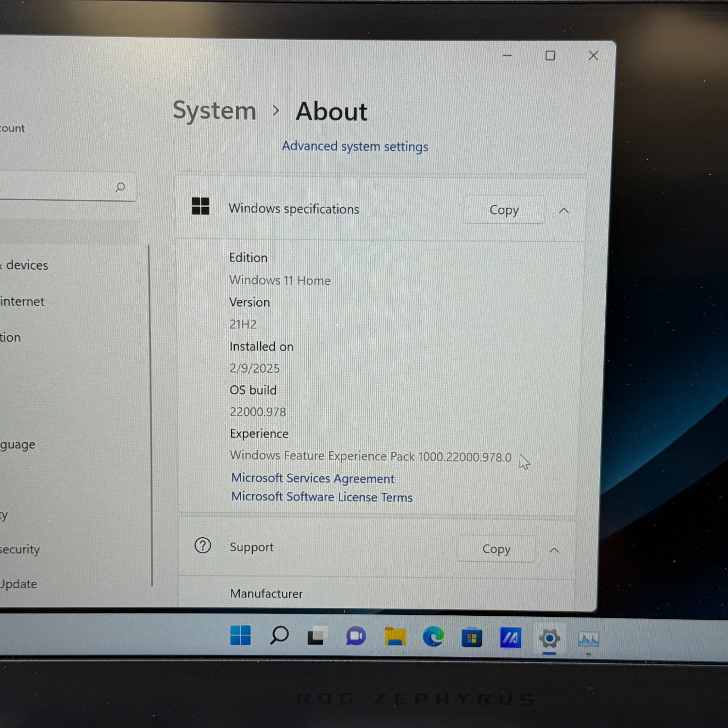
Task: Open the MyASUS app on the taskbar
Action: coord(511,638)
